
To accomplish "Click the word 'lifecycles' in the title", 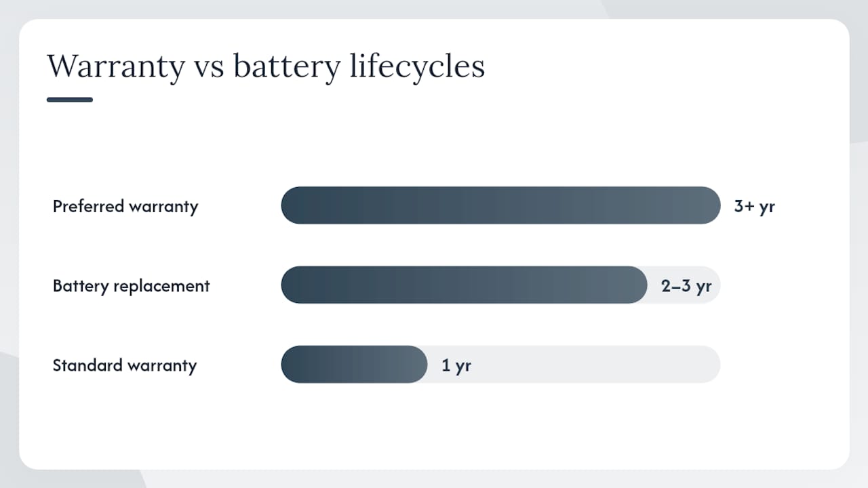I will click(x=417, y=67).
